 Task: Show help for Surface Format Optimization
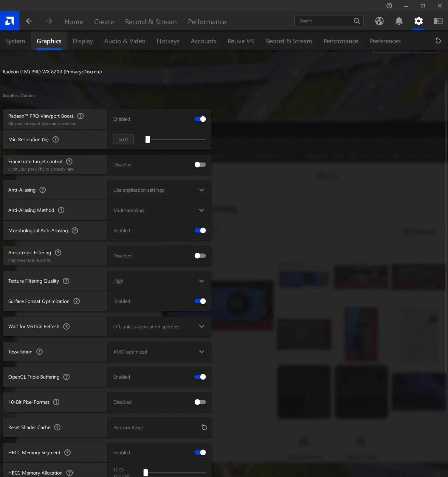[77, 301]
